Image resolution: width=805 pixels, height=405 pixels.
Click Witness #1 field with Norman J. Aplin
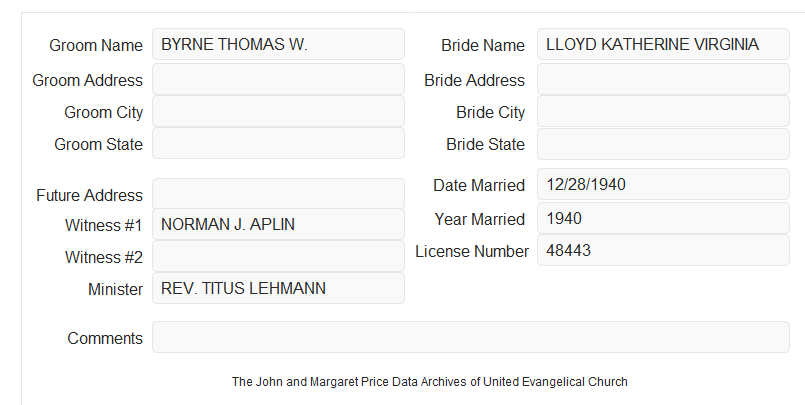point(278,224)
